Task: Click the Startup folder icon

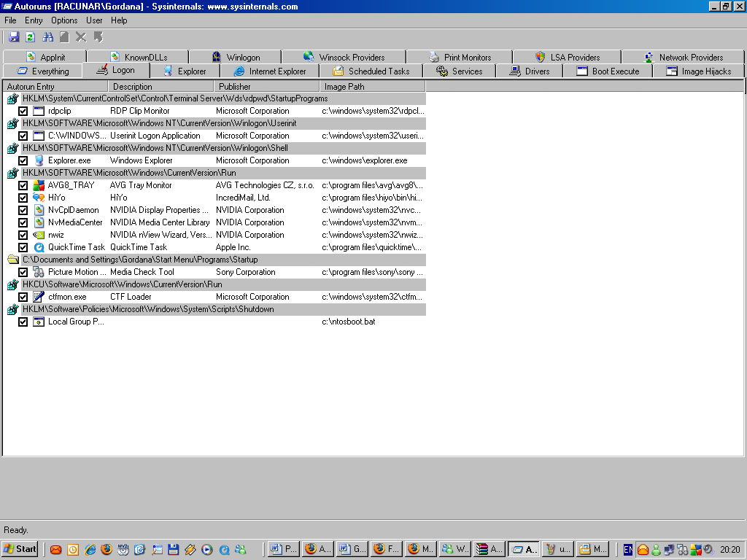Action: coord(13,260)
